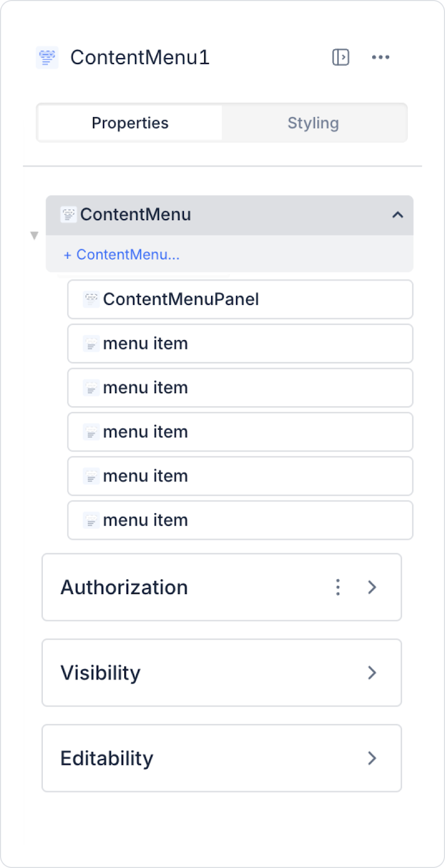Select the fourth menu item row
The height and width of the screenshot is (868, 445).
pyautogui.click(x=240, y=476)
